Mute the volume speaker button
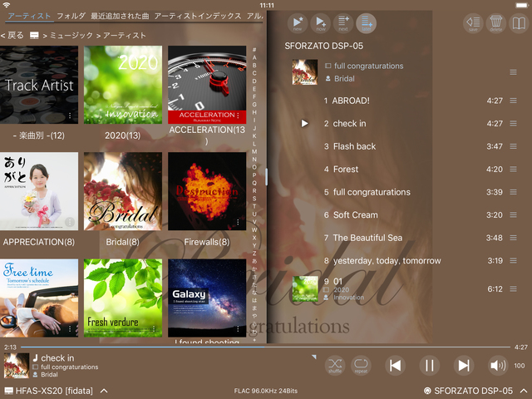This screenshot has height=399, width=532. (497, 365)
